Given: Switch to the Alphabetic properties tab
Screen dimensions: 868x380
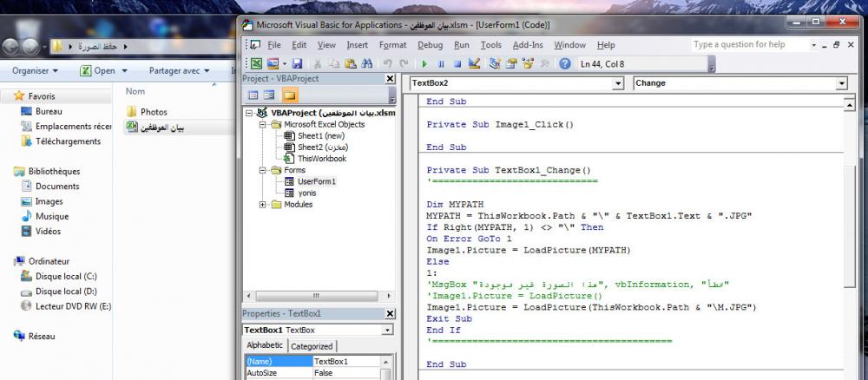Looking at the screenshot, I should (x=265, y=345).
